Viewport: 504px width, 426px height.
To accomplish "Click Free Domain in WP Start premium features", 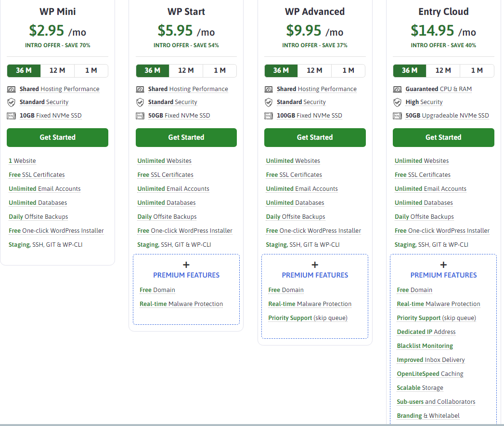I will click(x=157, y=290).
